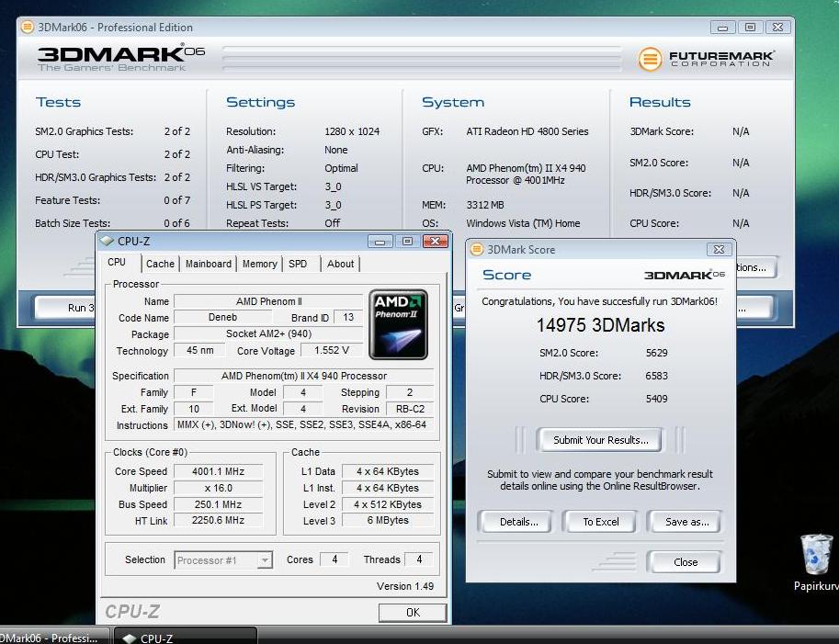Close the 3DMark06 Professional Edition window
Image resolution: width=839 pixels, height=644 pixels.
[778, 27]
